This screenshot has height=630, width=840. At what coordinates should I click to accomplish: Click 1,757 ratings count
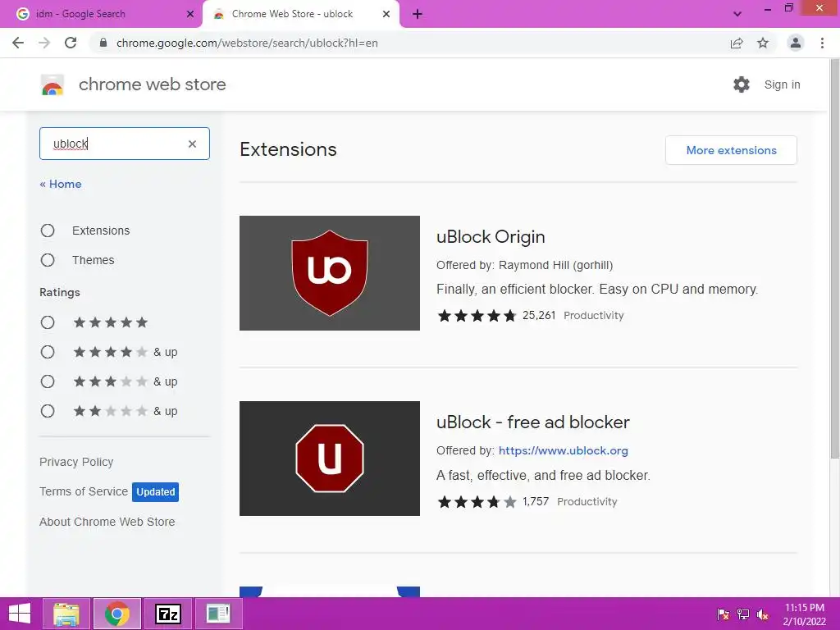(x=536, y=501)
